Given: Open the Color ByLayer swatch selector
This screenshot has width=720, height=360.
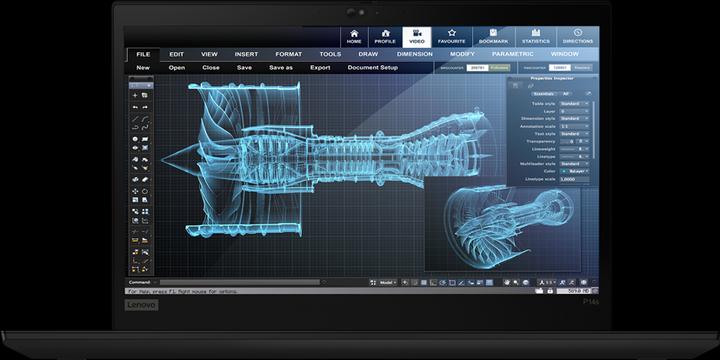Looking at the screenshot, I should 574,171.
